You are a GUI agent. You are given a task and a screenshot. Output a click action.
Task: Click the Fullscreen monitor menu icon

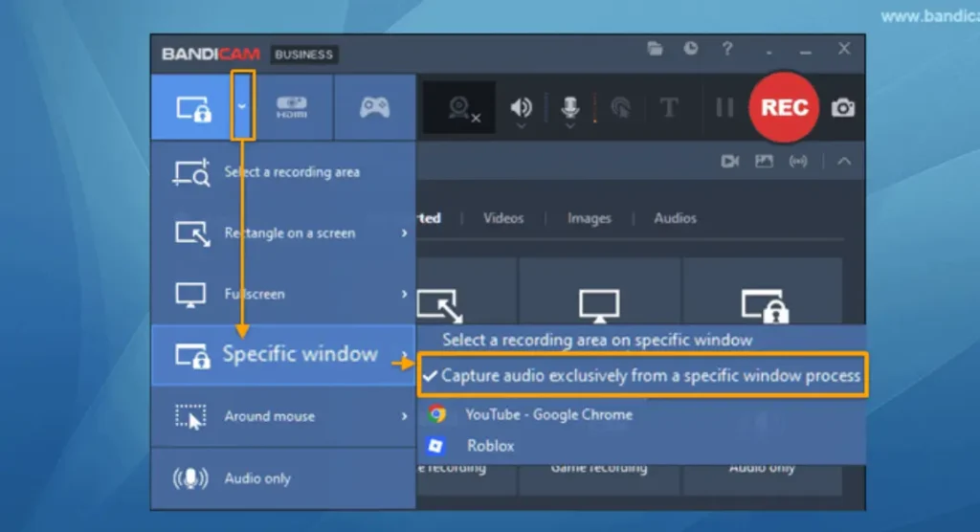pyautogui.click(x=190, y=295)
